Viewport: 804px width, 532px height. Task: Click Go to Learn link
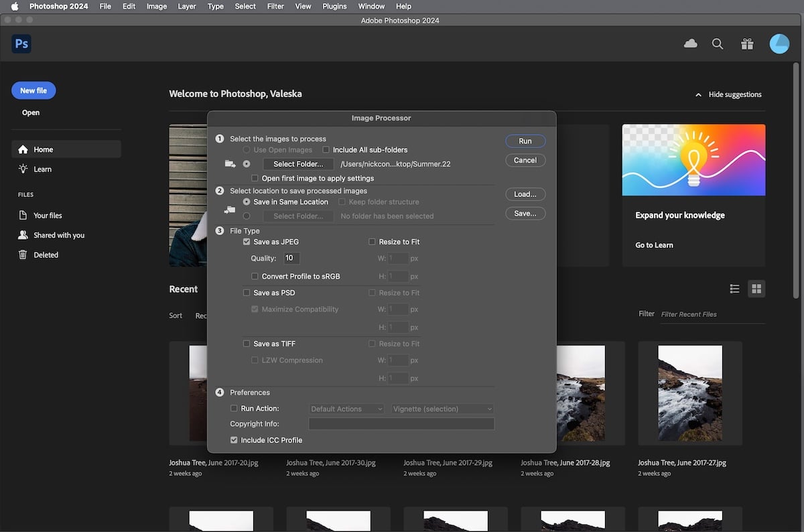coord(654,245)
